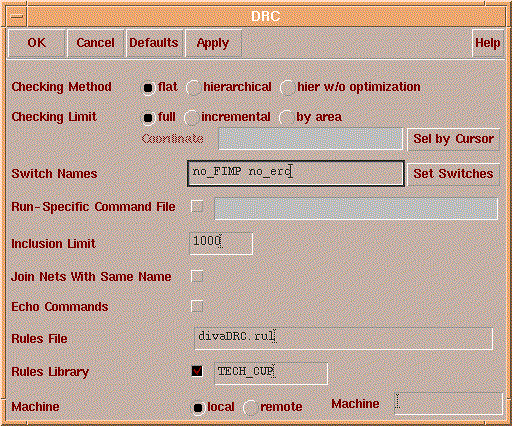Open the Set Switches button
The width and height of the screenshot is (512, 426).
tap(453, 174)
